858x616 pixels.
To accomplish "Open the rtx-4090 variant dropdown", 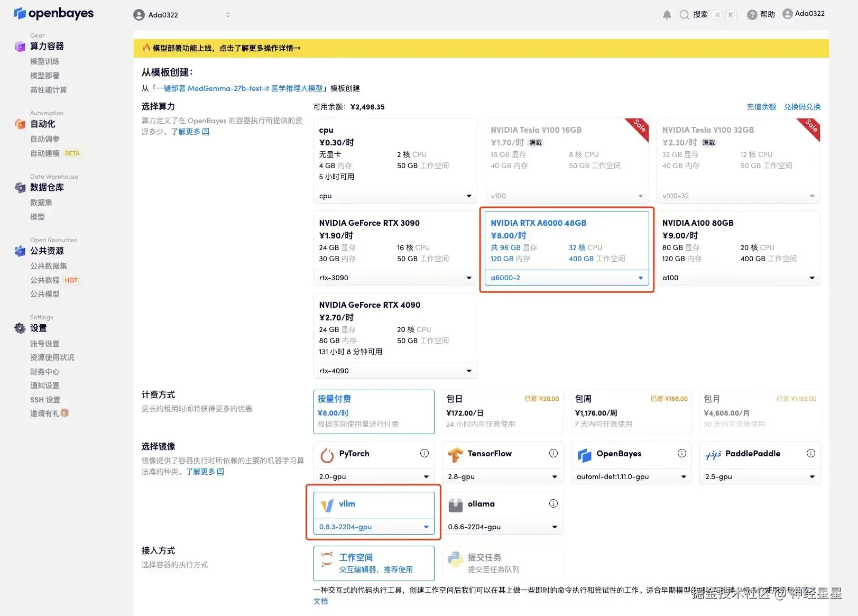I will point(395,371).
